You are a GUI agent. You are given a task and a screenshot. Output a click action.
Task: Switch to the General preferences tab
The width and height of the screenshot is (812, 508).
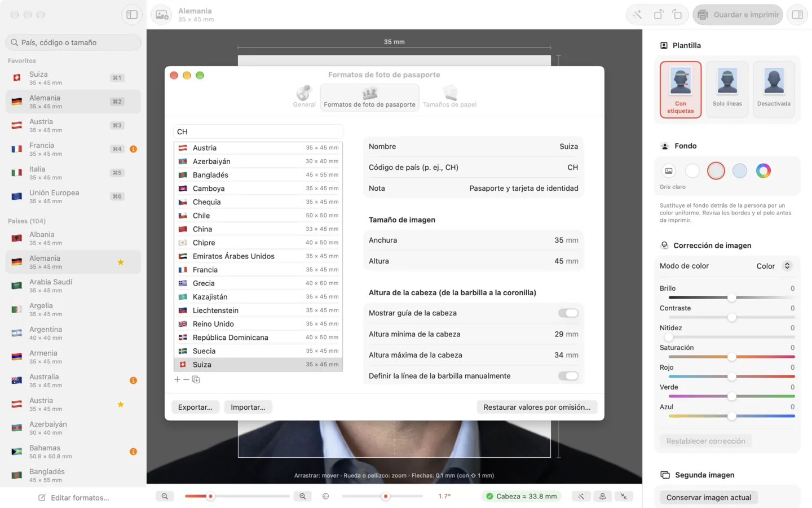(x=304, y=97)
